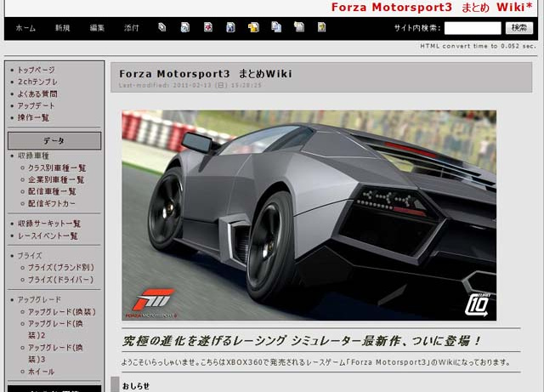Image resolution: width=544 pixels, height=392 pixels.
Task: Visit the ホイール upgrade link
Action: tap(41, 372)
